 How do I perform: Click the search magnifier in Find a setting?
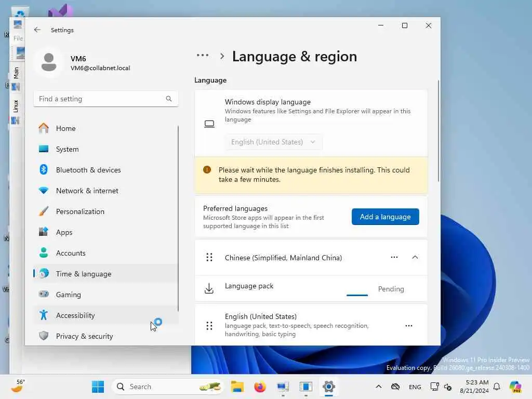pos(169,99)
